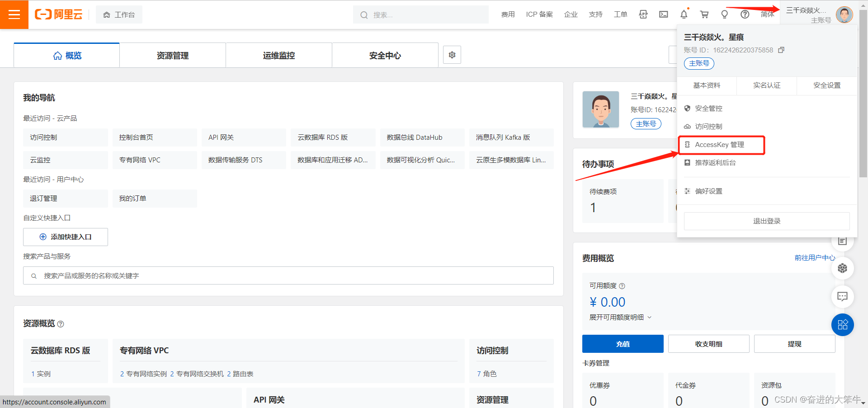Focus the top 搜索 search box
The height and width of the screenshot is (408, 868).
point(420,15)
